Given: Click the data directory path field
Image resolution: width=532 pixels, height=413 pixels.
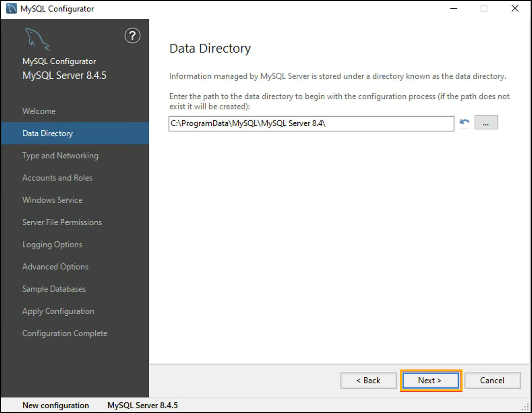Looking at the screenshot, I should (x=311, y=124).
